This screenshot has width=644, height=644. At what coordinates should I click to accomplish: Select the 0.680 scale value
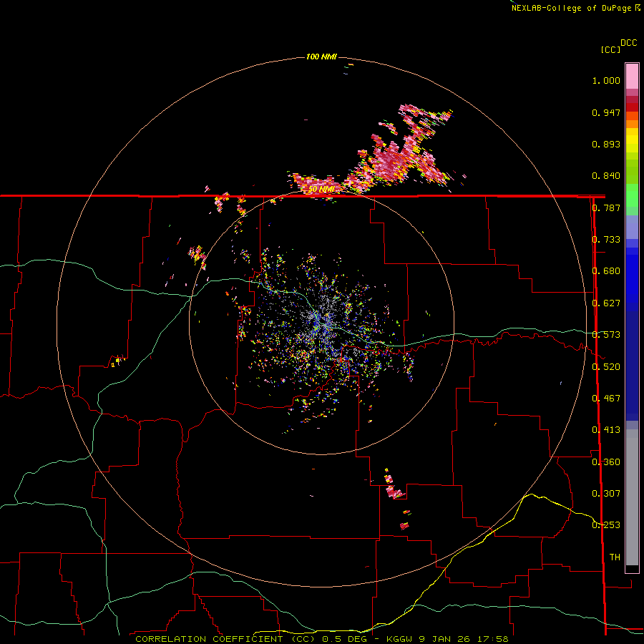point(606,271)
